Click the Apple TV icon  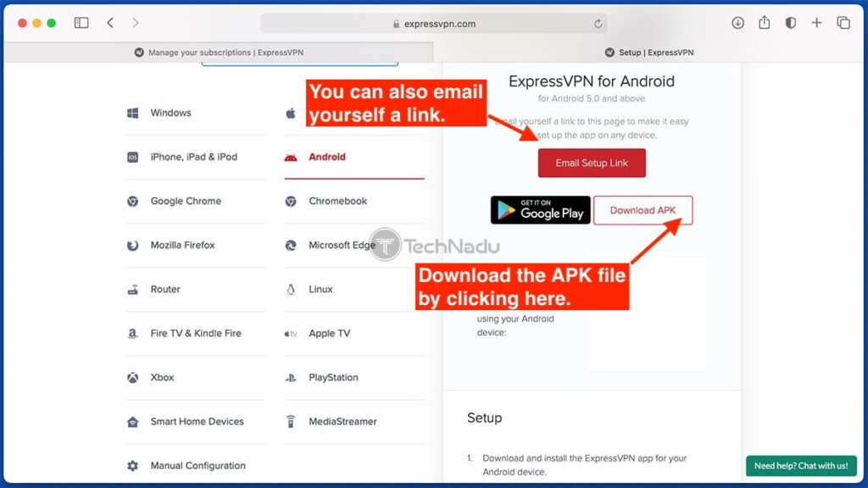[x=291, y=334]
